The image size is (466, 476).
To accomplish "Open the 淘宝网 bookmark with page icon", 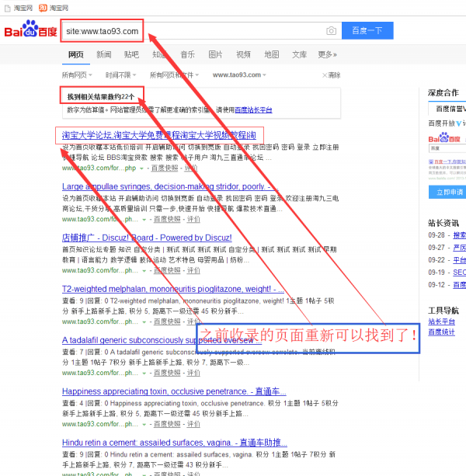I will coord(19,8).
